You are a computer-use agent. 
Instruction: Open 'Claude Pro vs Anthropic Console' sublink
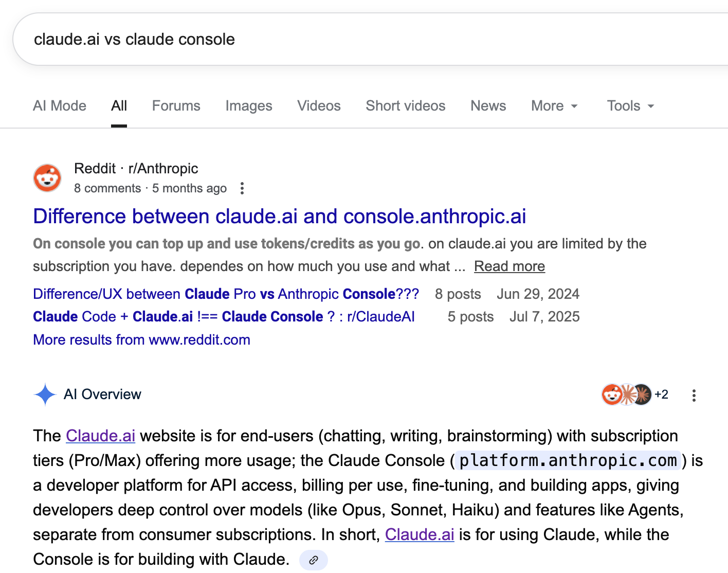(226, 294)
